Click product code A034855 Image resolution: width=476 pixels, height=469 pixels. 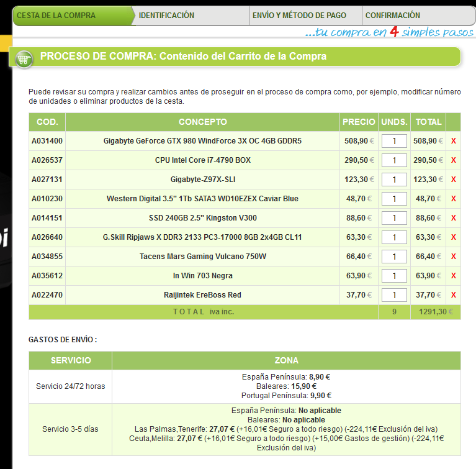47,257
